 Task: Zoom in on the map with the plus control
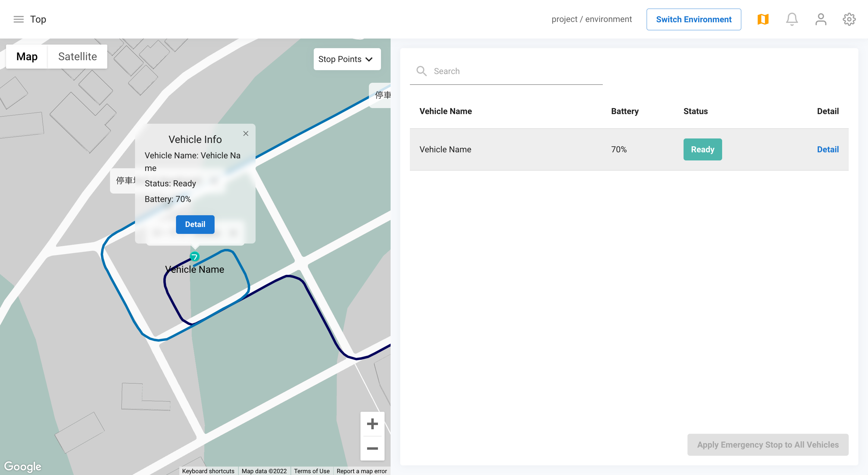(372, 424)
